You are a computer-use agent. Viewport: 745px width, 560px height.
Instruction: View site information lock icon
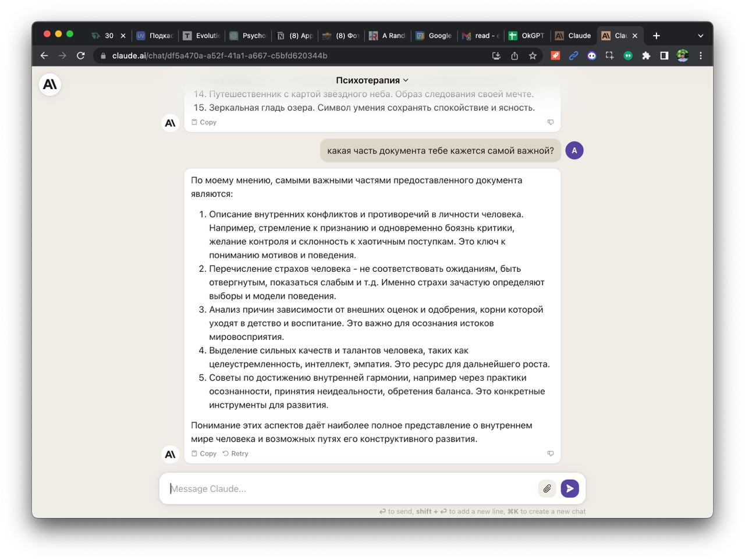click(x=103, y=56)
